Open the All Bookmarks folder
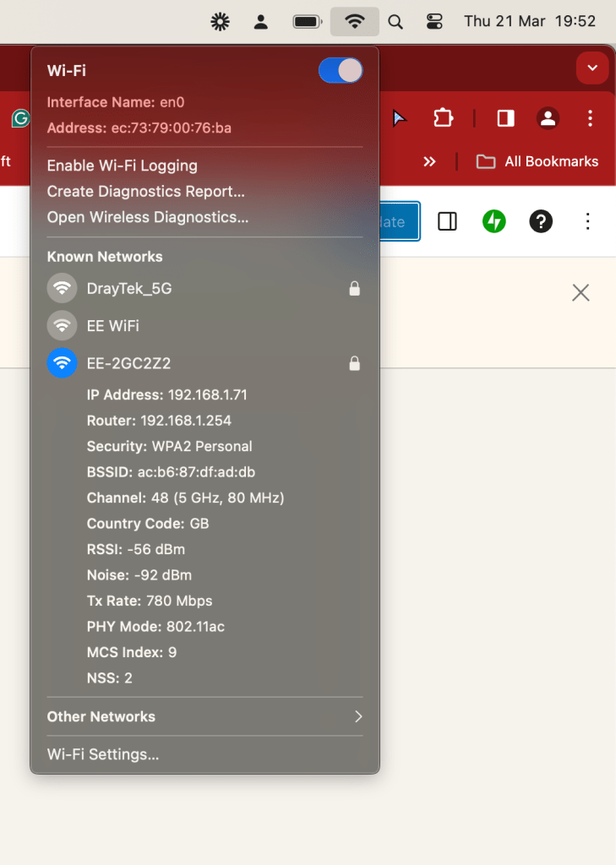The width and height of the screenshot is (616, 865). click(x=537, y=161)
